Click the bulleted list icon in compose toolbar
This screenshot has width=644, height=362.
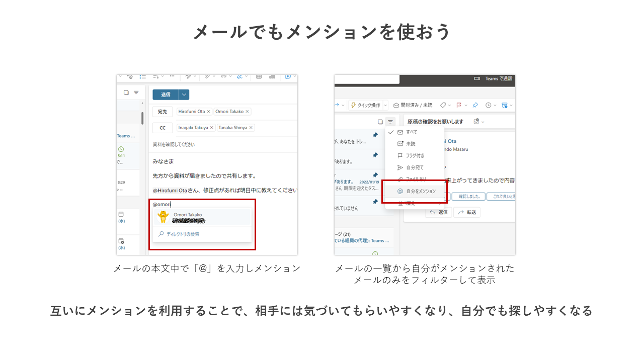click(x=143, y=76)
